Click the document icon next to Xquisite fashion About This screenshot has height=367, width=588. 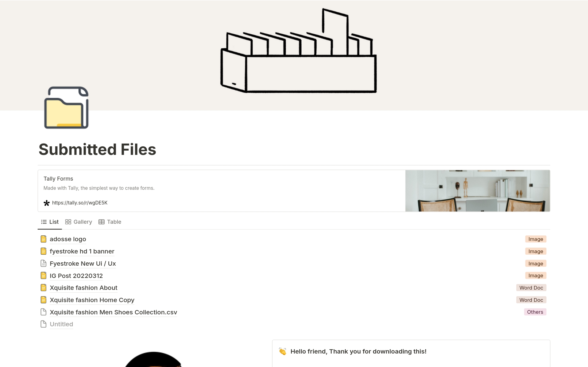[x=43, y=287]
